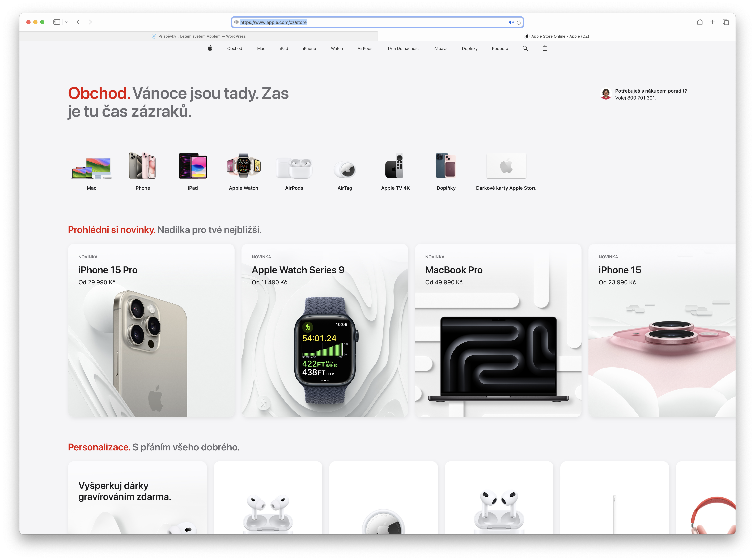Screen dimensions: 755x560
Task: Open the shopping bag icon
Action: coord(545,48)
